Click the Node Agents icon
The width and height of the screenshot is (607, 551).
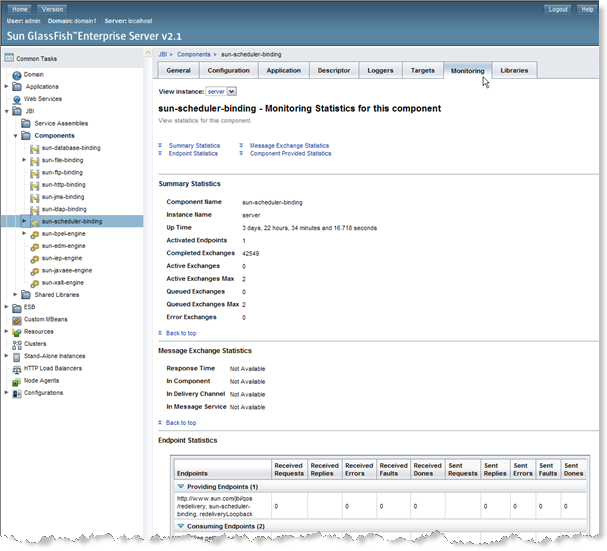17,381
